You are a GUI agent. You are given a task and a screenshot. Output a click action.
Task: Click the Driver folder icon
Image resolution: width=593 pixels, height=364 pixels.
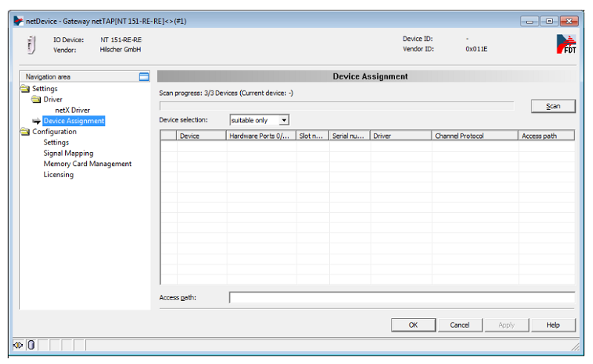click(x=36, y=99)
